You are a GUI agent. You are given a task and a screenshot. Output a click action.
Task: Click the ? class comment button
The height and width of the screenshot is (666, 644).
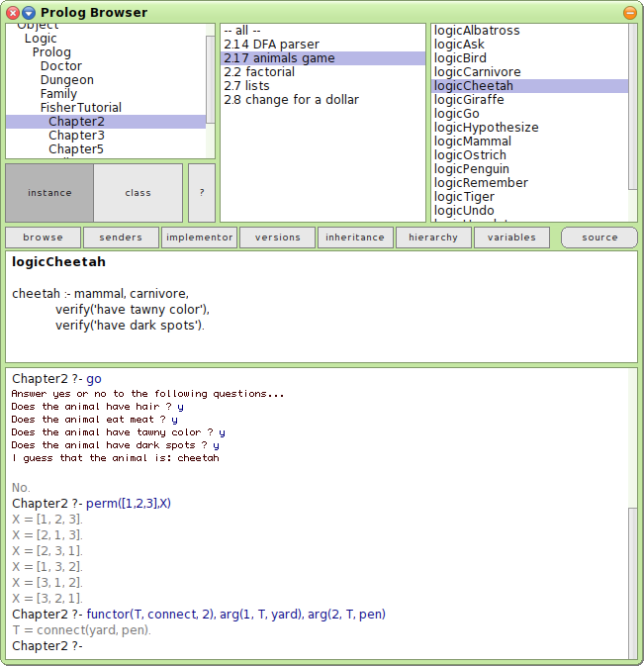(202, 193)
